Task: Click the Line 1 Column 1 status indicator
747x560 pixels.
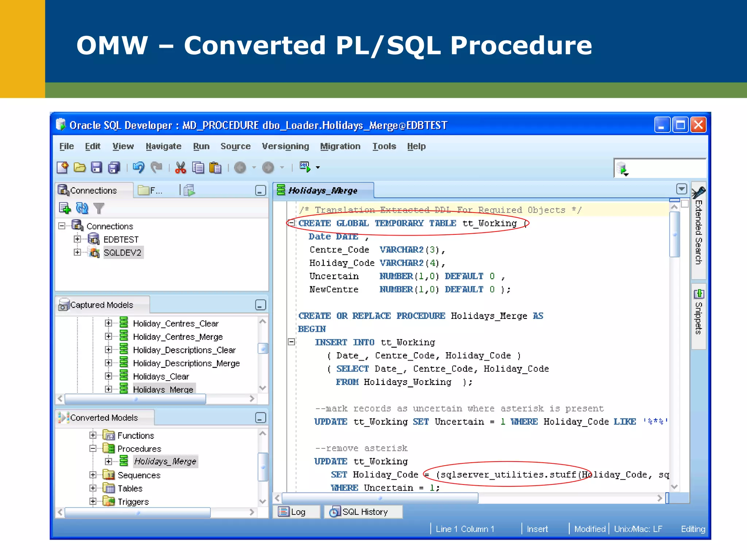Action: (465, 529)
